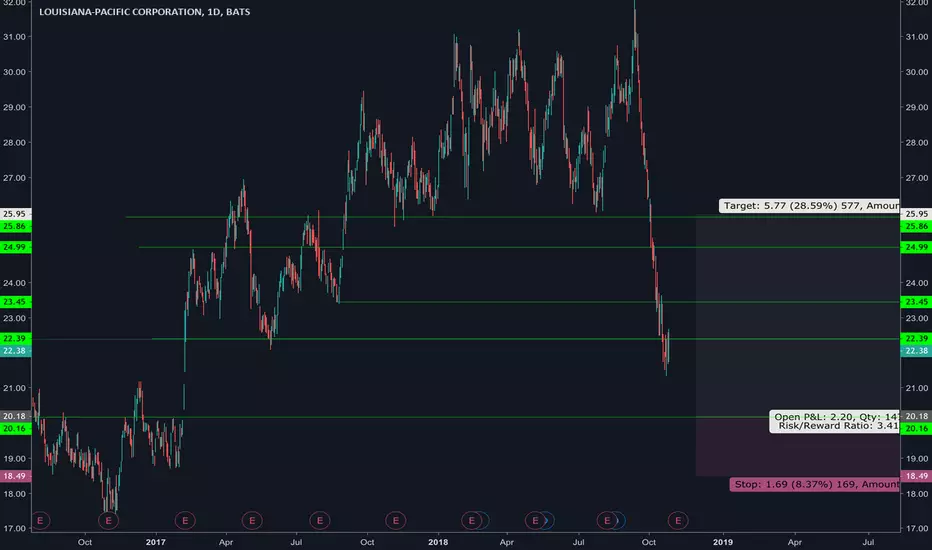Click the Oct label just before 2019
The image size is (932, 550).
[649, 542]
